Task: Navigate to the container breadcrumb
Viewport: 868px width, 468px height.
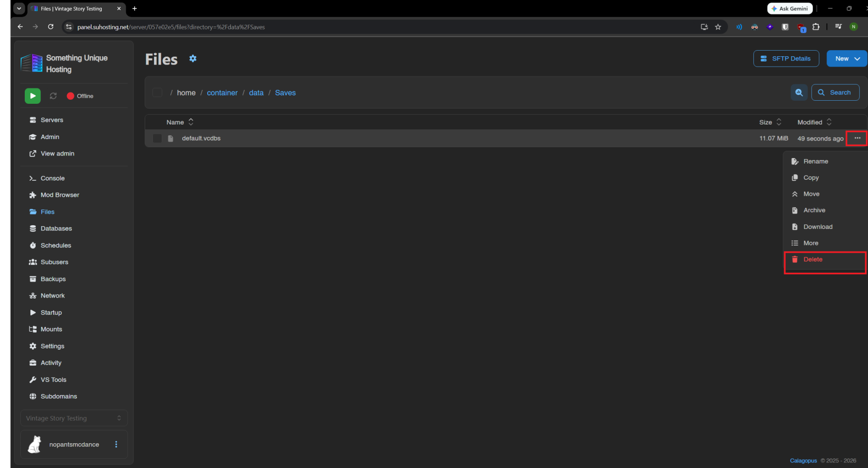Action: (x=222, y=93)
